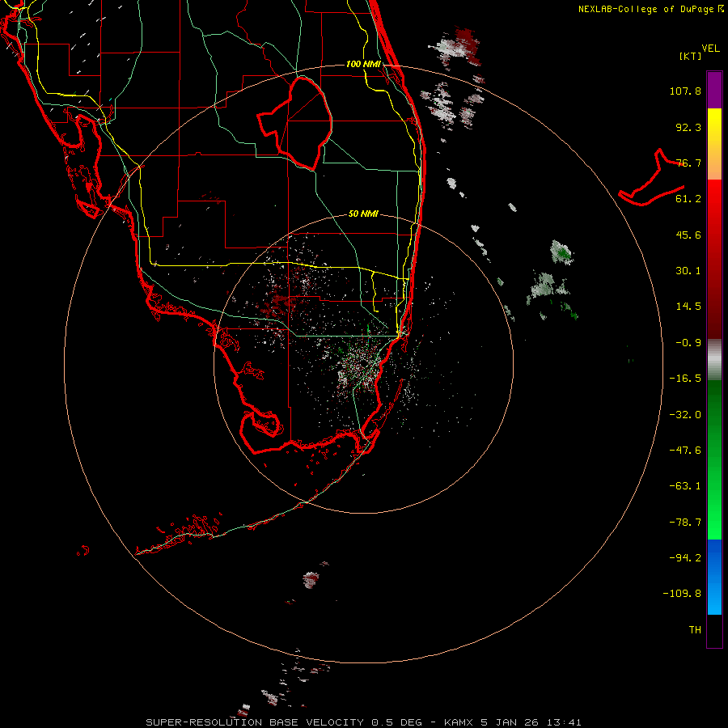Click the -47.6 legend value

click(685, 451)
